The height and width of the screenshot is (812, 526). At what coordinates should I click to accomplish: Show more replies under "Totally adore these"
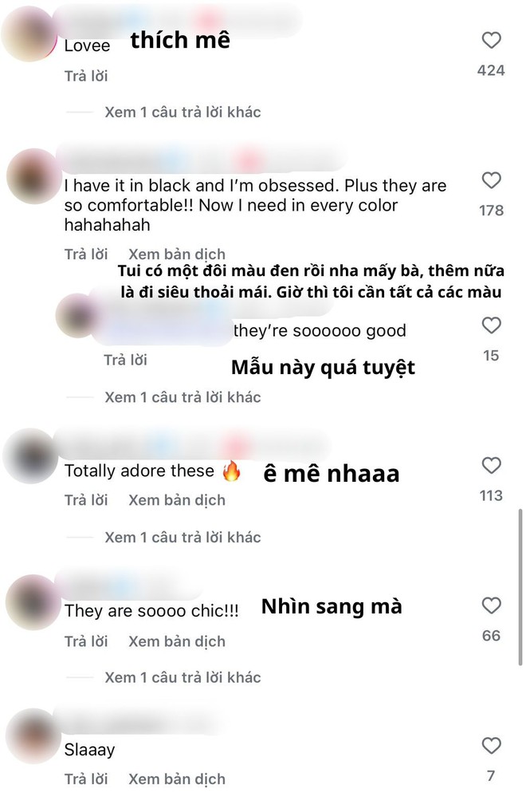183,537
